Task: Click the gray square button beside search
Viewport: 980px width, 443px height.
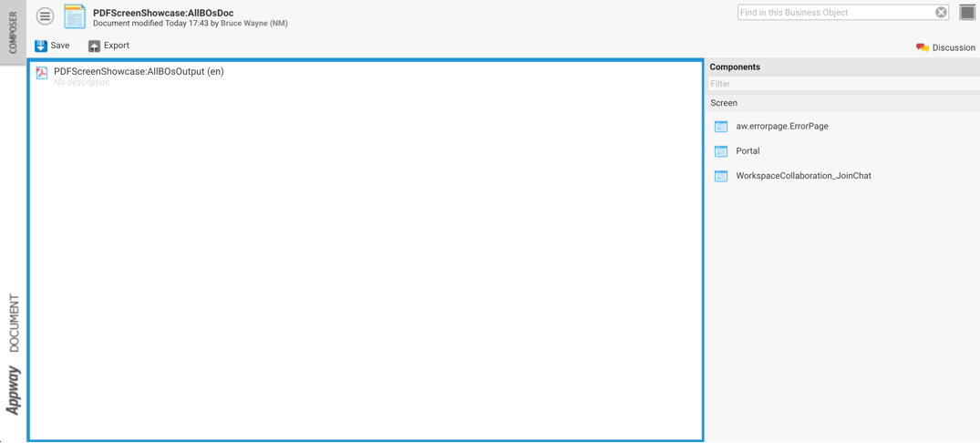Action: click(x=967, y=13)
